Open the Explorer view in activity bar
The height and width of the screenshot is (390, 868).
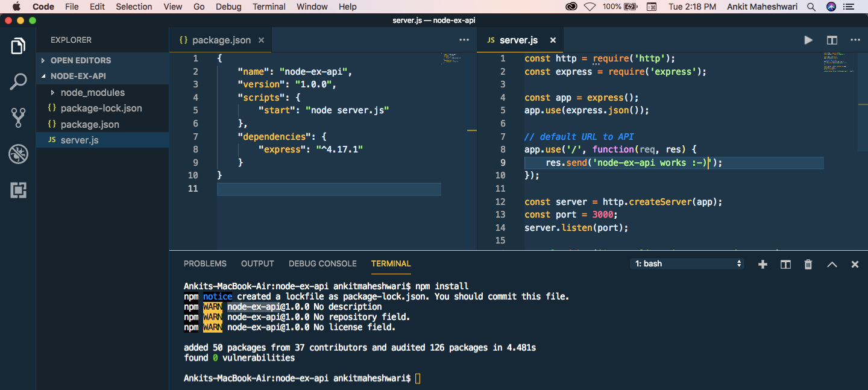[x=18, y=46]
